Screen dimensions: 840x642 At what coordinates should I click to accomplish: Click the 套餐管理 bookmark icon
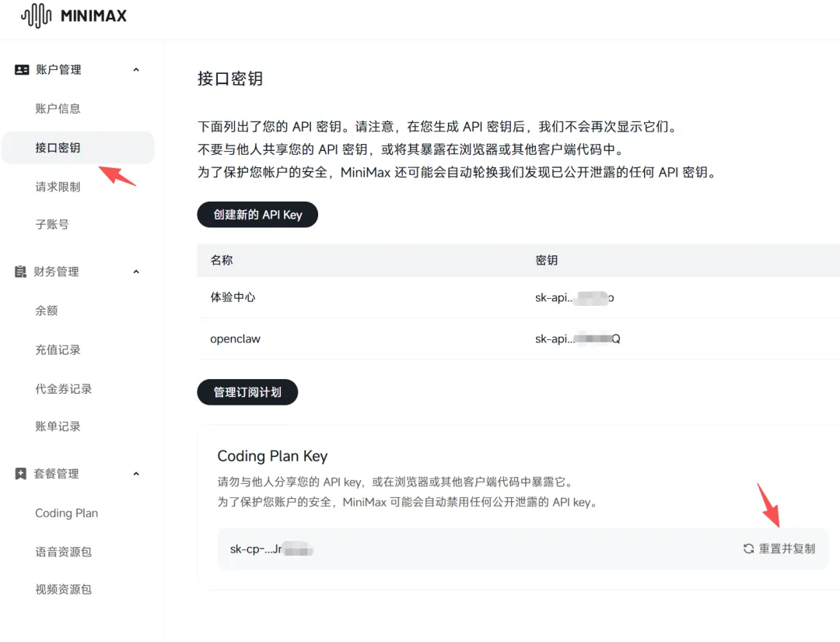pos(20,474)
